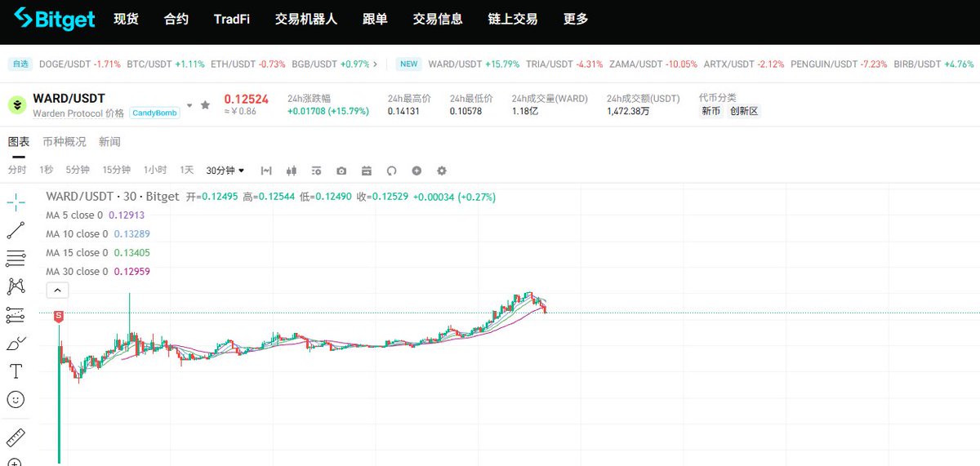Screen dimensions: 980x466
Task: Open the indicators toolbar icon
Action: pyautogui.click(x=266, y=171)
